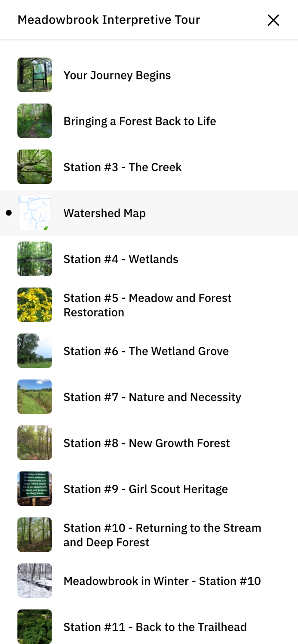Click the wetlands pond thumbnail for Station #4
The height and width of the screenshot is (644, 298).
click(34, 258)
